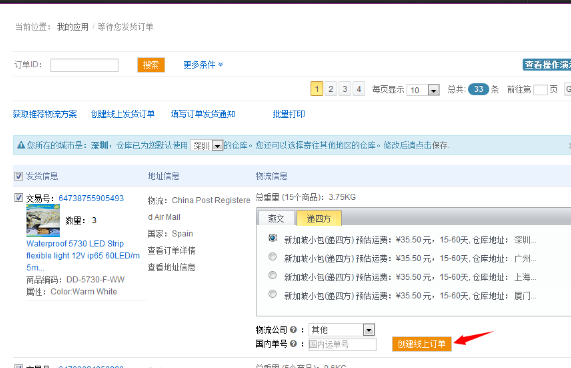571x368 pixels.
Task: Open transaction number 64738755905493 link
Action: click(91, 198)
